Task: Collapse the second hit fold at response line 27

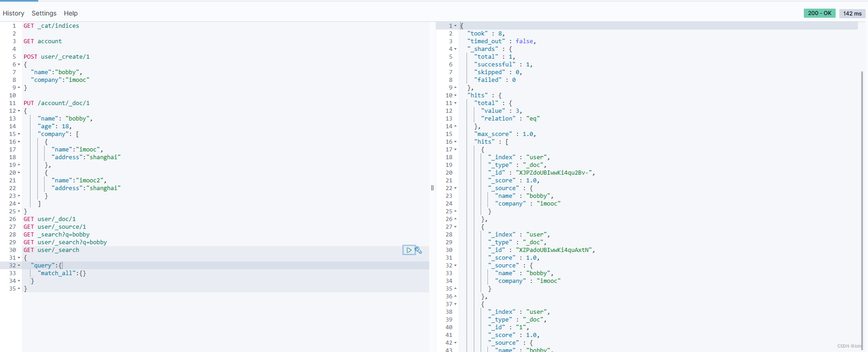Action: 455,227
